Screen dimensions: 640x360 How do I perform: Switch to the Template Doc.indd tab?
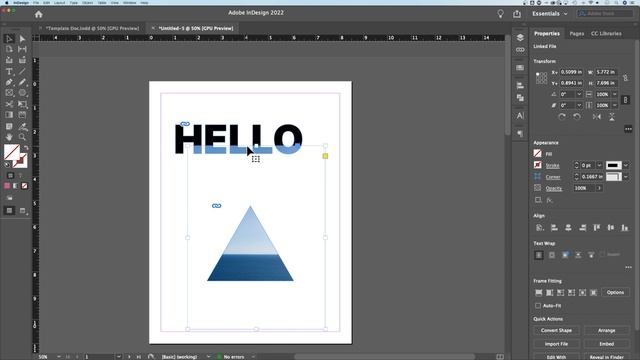[x=92, y=28]
